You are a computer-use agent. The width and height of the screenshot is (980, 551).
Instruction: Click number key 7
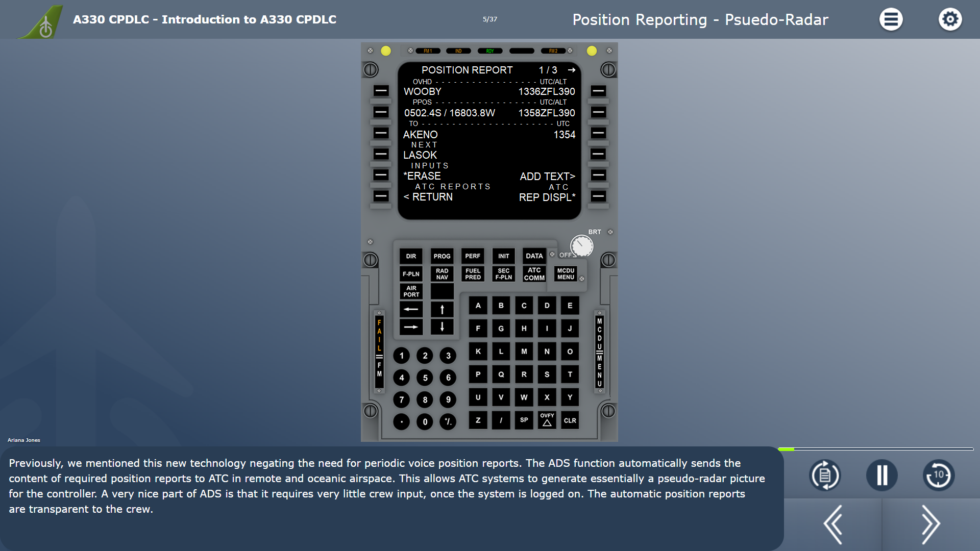(x=401, y=399)
